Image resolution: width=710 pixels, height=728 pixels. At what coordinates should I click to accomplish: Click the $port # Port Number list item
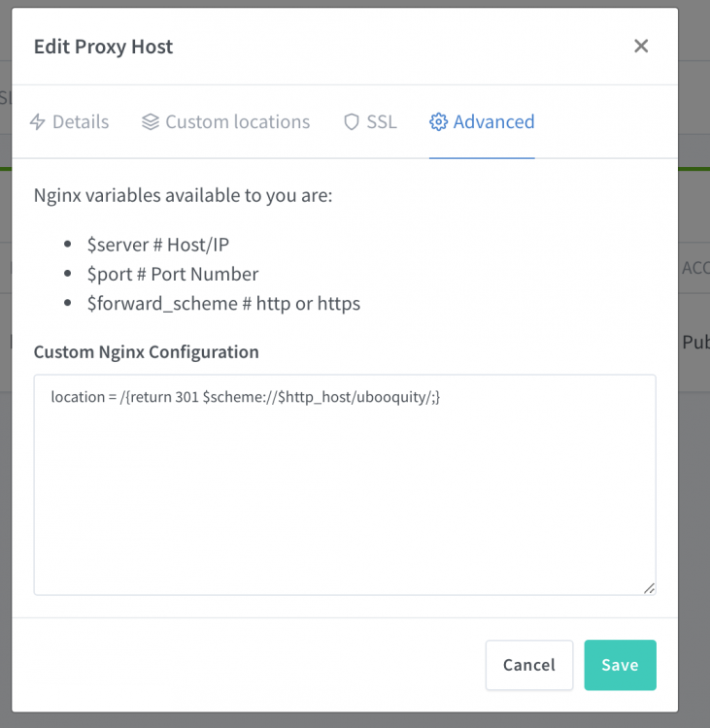coord(173,274)
